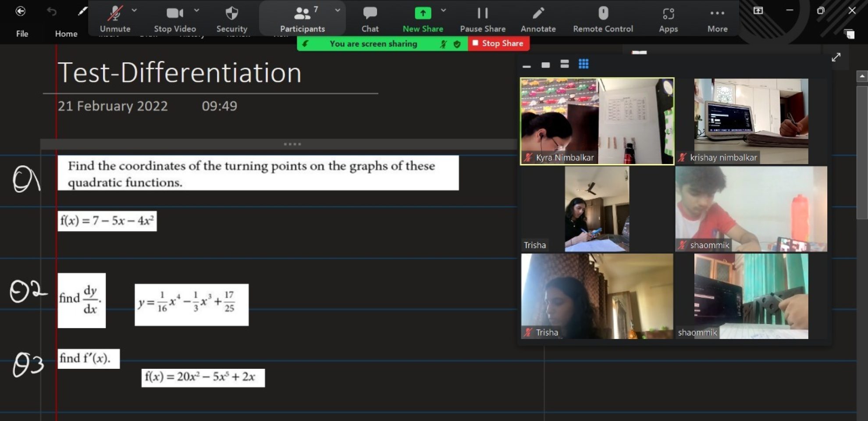Open the Annotate pencil tool

538,19
